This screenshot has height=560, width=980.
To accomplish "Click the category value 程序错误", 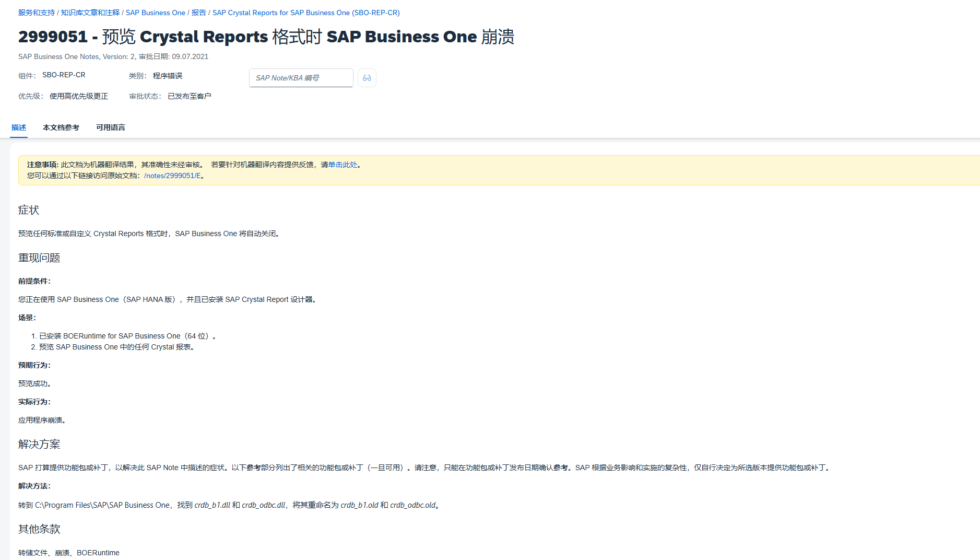I will [x=168, y=76].
